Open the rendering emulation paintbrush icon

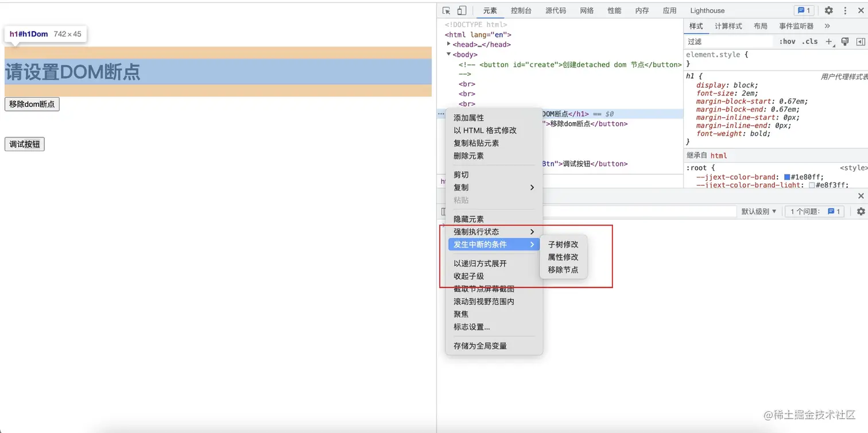tap(844, 41)
